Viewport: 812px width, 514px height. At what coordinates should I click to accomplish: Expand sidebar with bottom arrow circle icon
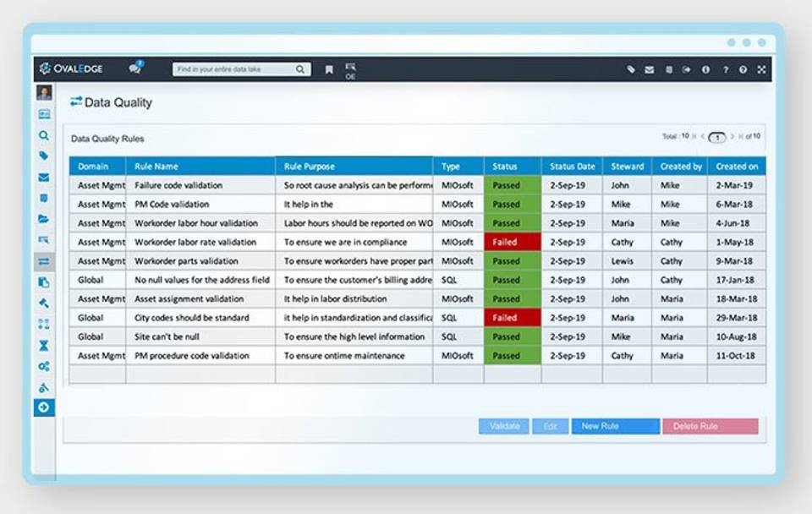pos(44,407)
